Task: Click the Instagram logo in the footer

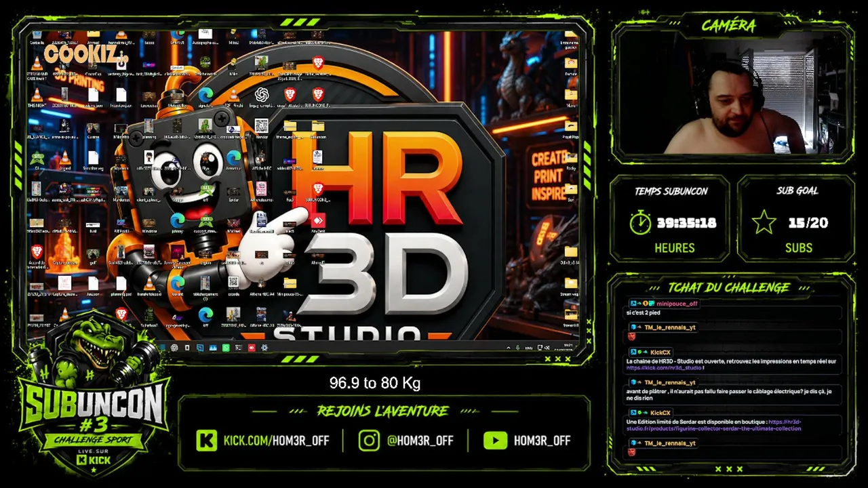Action: pos(369,441)
